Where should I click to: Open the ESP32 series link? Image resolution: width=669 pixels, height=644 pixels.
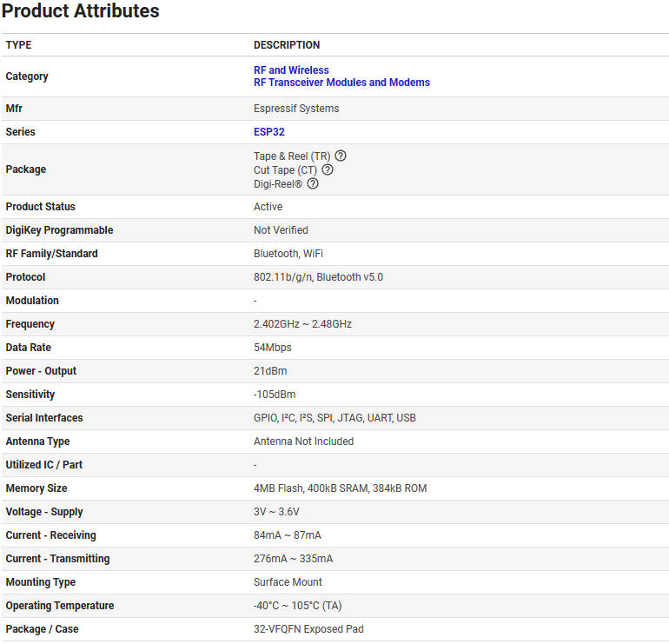[x=268, y=132]
